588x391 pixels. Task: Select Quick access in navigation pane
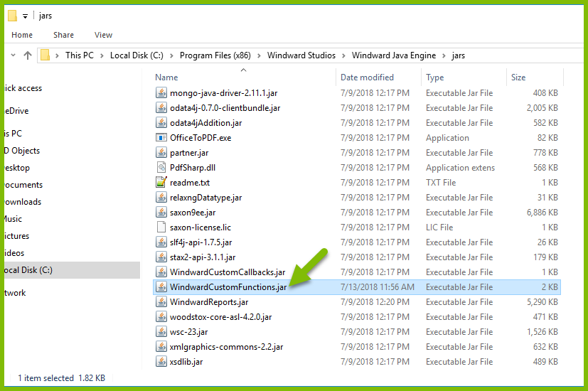(23, 88)
